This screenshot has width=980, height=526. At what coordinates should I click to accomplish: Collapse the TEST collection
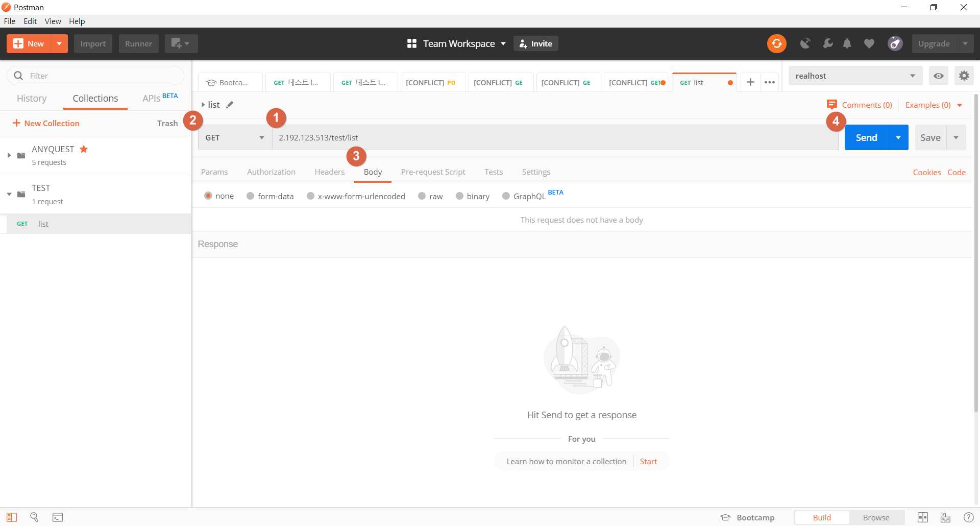9,194
